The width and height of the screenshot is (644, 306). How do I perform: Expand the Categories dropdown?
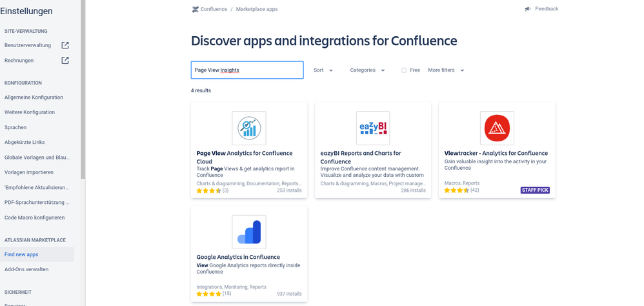(367, 70)
